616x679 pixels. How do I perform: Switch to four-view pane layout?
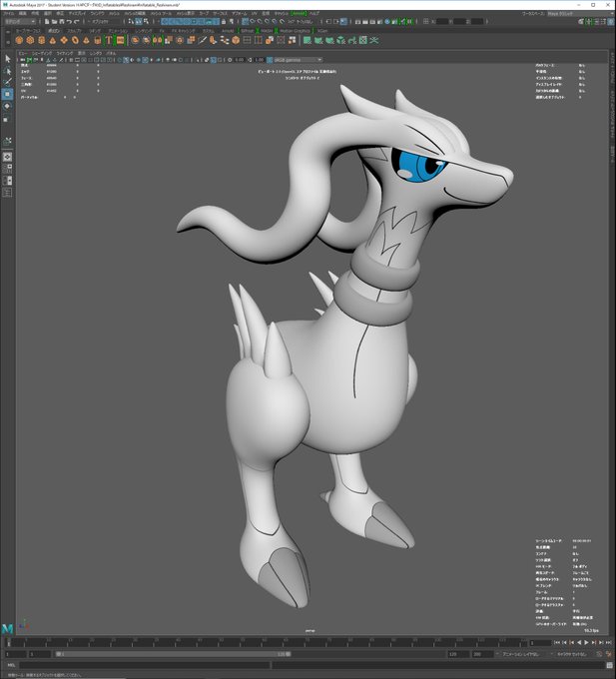point(7,169)
